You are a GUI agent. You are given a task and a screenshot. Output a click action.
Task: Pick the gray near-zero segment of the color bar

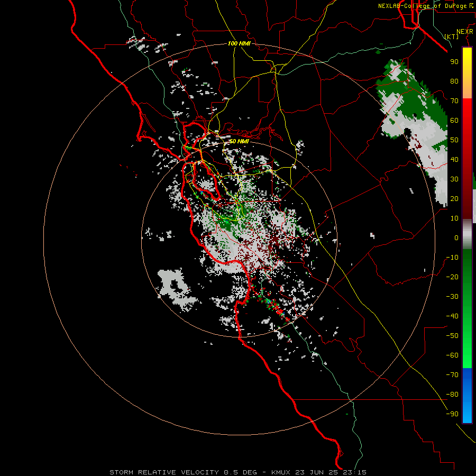pyautogui.click(x=467, y=234)
